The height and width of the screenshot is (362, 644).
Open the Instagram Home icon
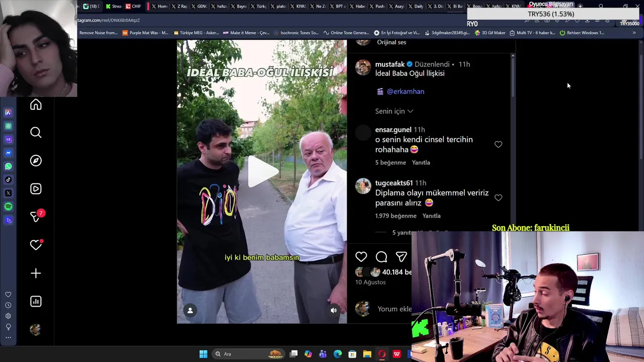pos(36,105)
